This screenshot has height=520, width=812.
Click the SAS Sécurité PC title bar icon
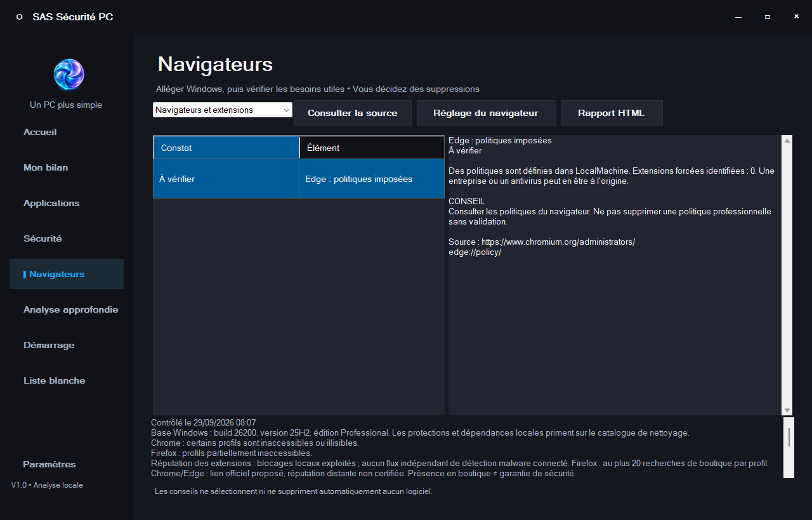20,17
